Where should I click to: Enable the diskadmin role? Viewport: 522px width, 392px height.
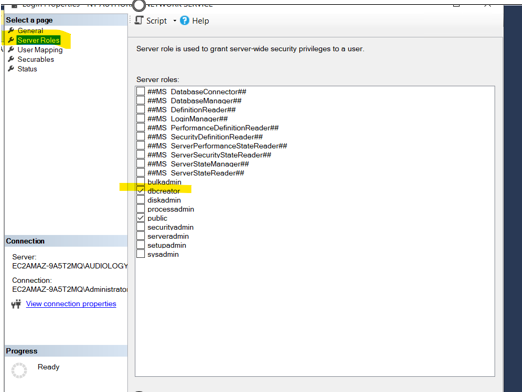point(141,200)
